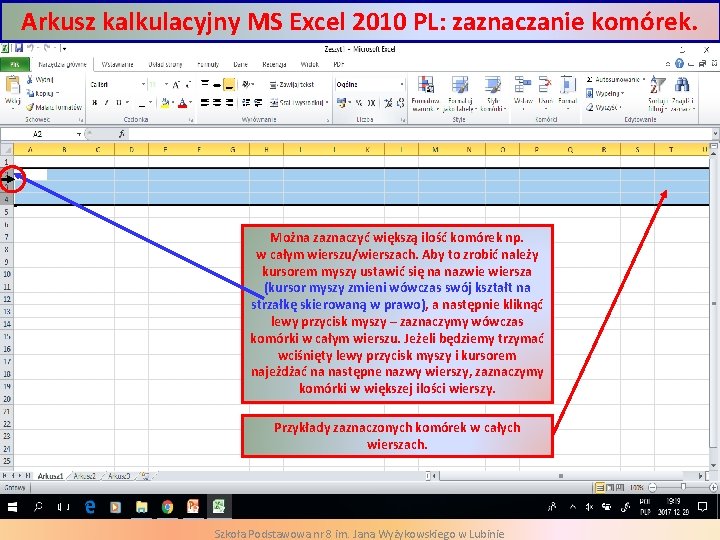Viewport: 720px width, 540px height.
Task: Switch to Normal view in the status bar
Action: tap(600, 487)
